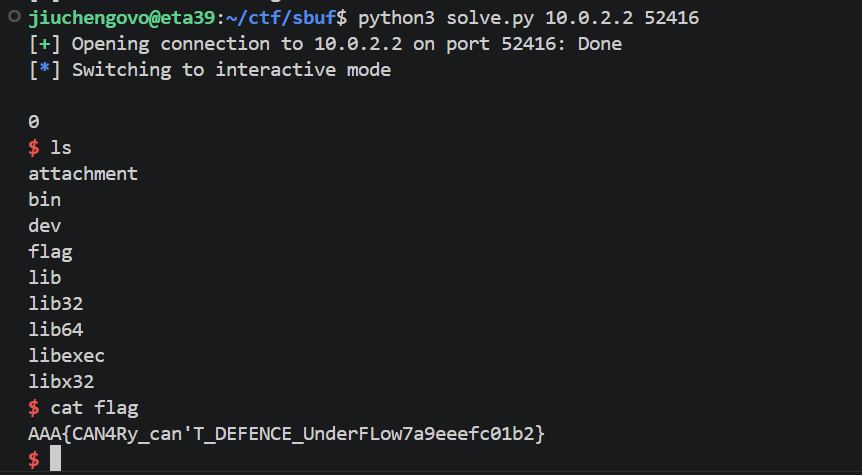Click the blue asterisk status indicator
This screenshot has width=862, height=475.
[x=45, y=69]
